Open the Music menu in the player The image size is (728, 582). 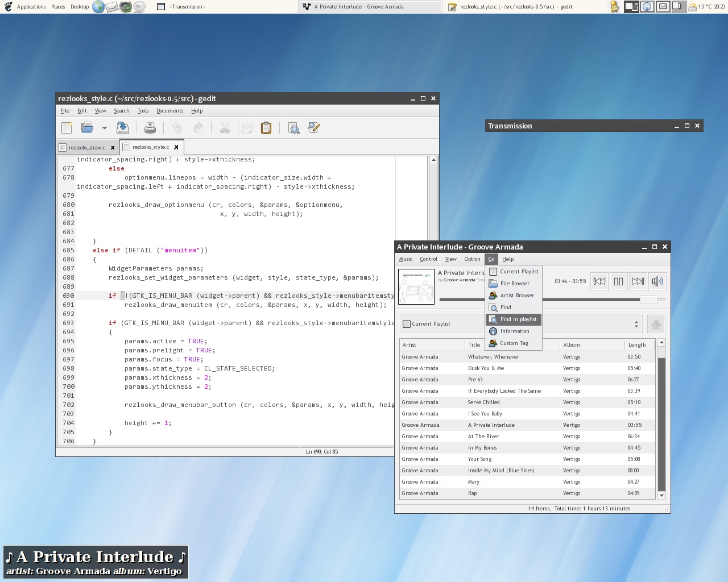406,259
